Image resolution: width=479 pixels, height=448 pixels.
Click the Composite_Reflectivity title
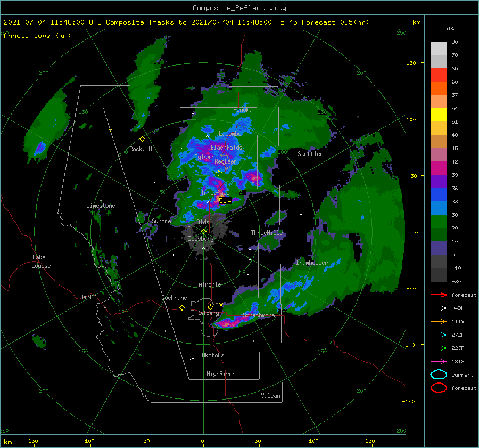coord(240,8)
